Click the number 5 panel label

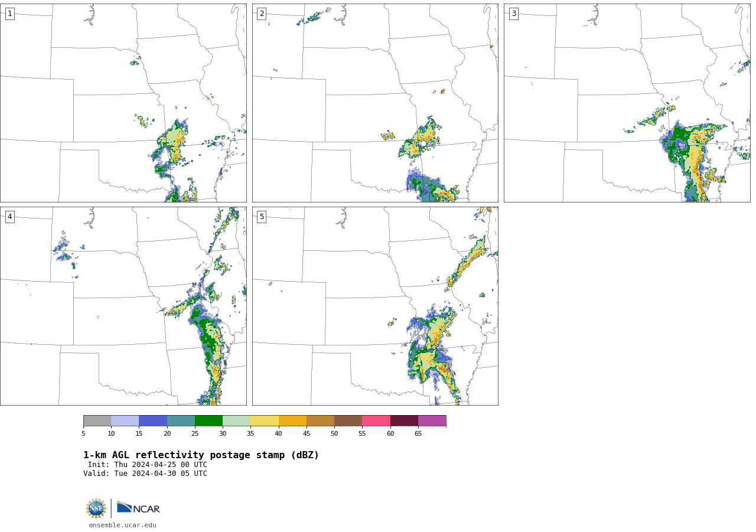tap(262, 217)
